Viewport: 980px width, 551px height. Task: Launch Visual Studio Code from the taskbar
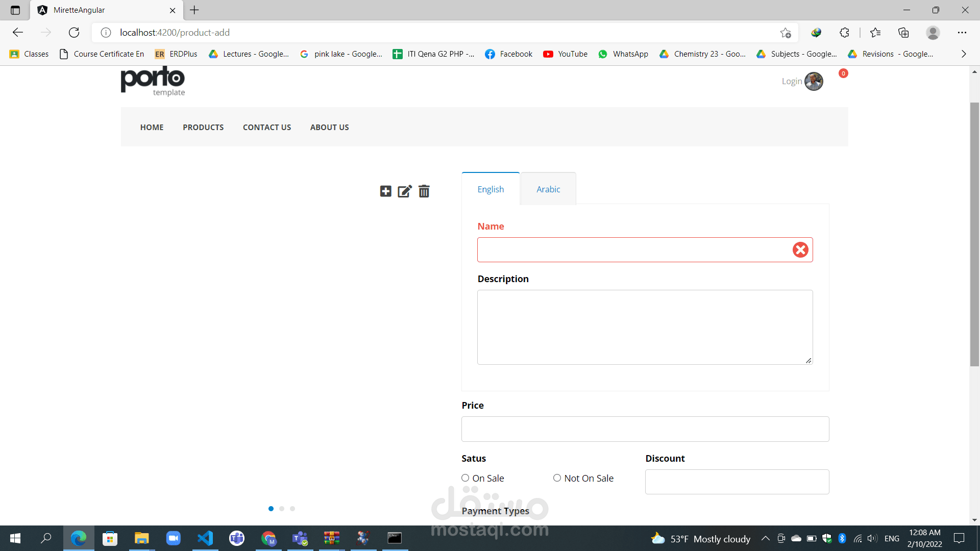pyautogui.click(x=205, y=538)
